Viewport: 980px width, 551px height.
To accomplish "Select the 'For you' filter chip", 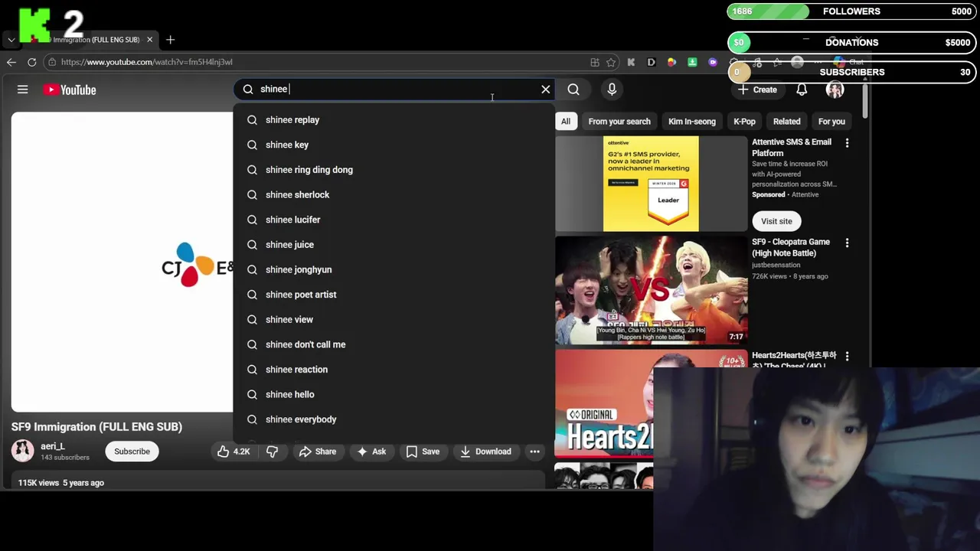I will click(831, 121).
